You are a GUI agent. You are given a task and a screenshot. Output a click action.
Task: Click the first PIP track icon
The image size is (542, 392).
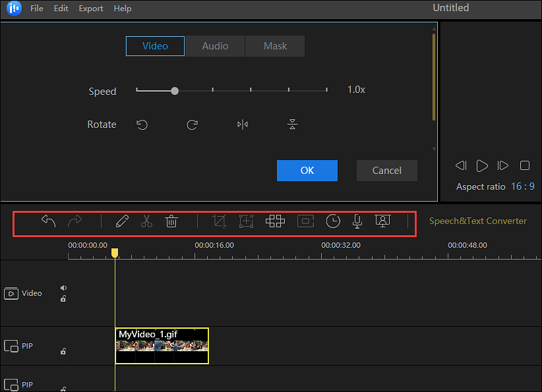[x=11, y=346]
